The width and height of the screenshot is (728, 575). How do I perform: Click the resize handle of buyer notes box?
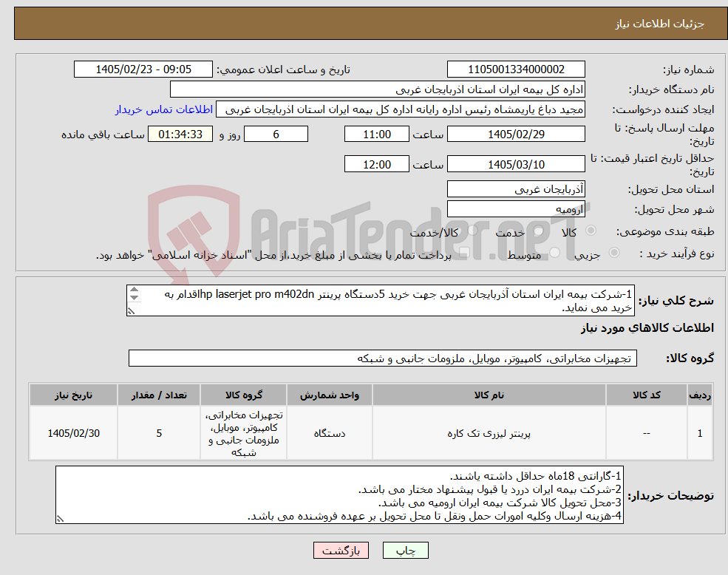tap(60, 519)
